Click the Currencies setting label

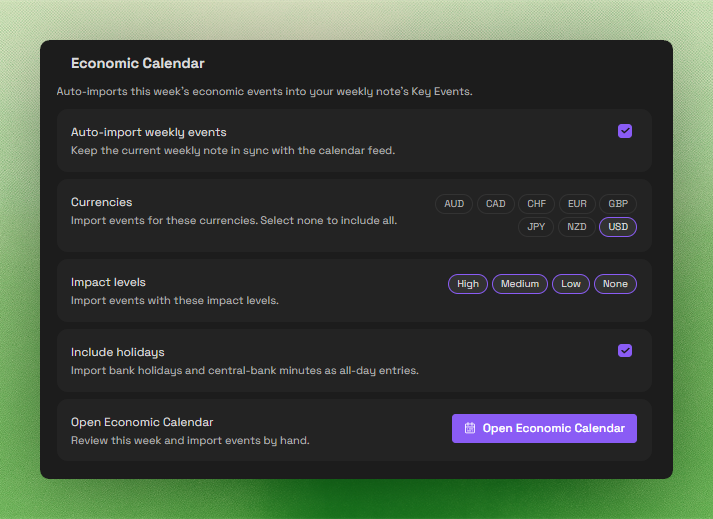coord(101,202)
